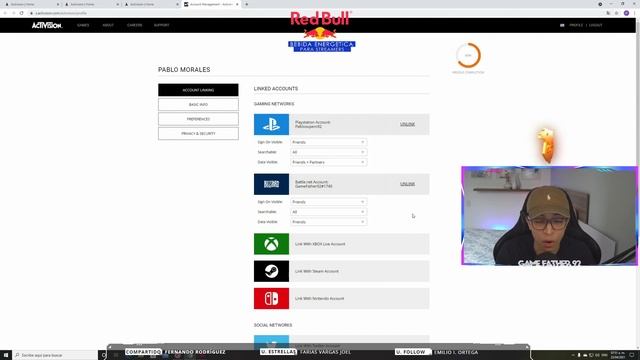The image size is (640, 360).
Task: Switch to the second browser tab
Action: point(91,4)
